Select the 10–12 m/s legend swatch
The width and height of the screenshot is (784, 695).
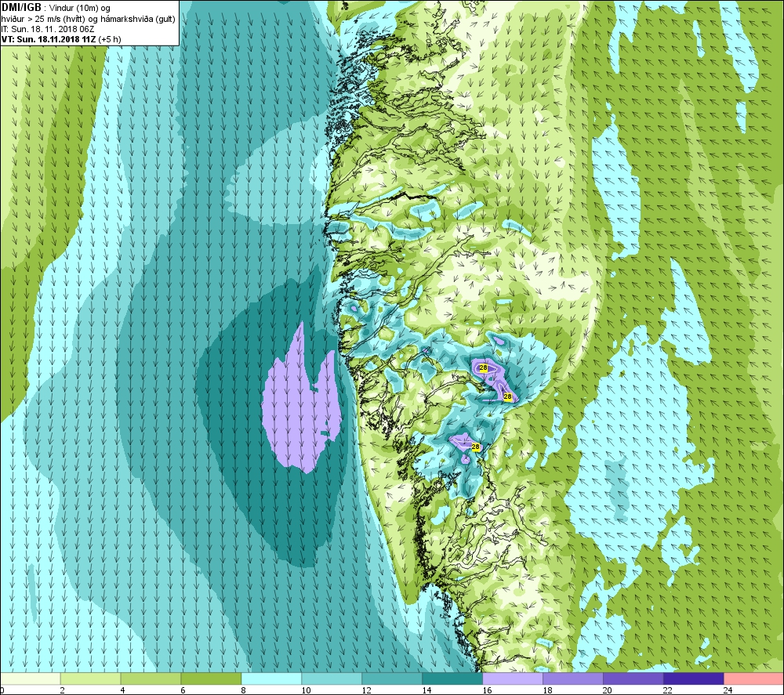coord(332,679)
